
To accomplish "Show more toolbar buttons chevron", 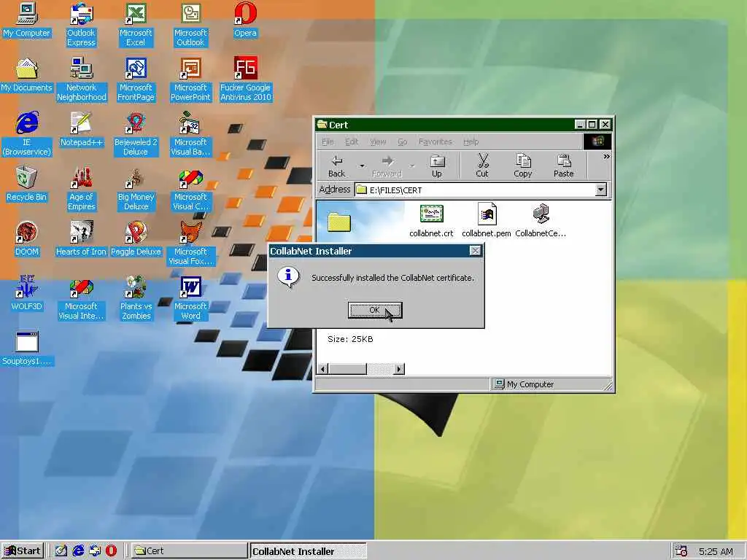I will [606, 156].
